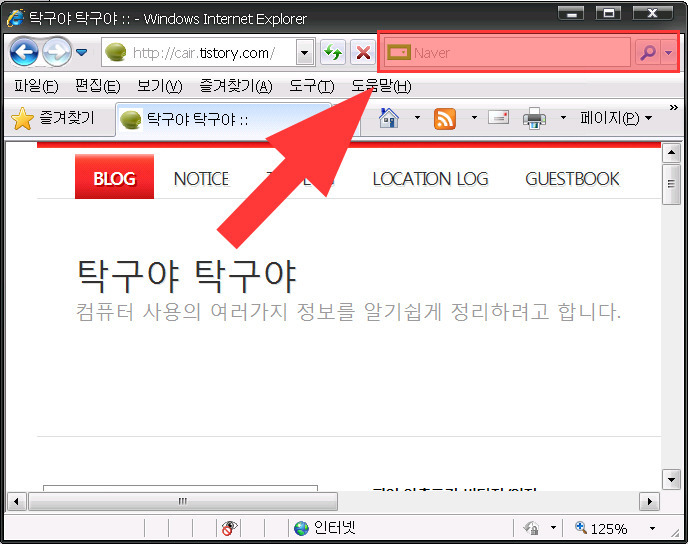Screen dimensions: 688x544
Task: Stop loading with the red X icon
Action: tap(363, 53)
